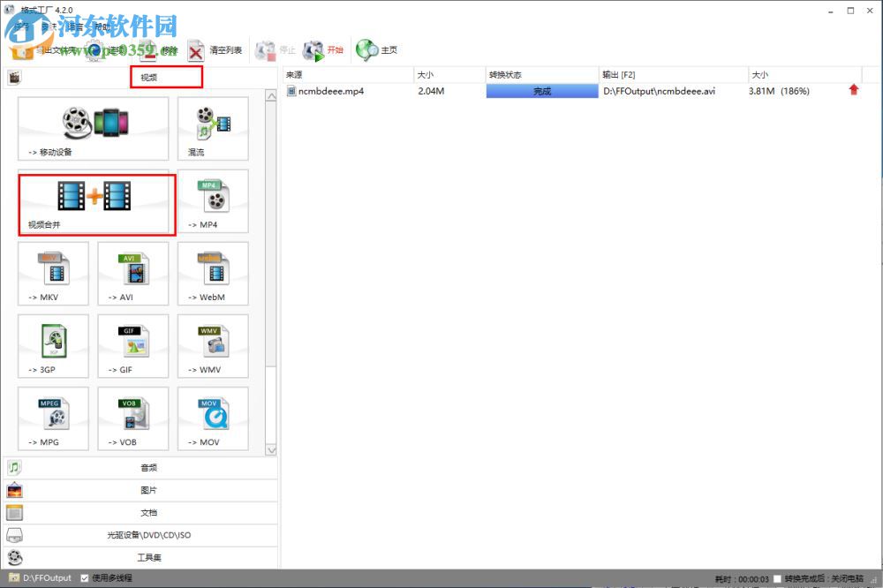Click the red up-arrow on the ncmbdeee row

tap(854, 90)
